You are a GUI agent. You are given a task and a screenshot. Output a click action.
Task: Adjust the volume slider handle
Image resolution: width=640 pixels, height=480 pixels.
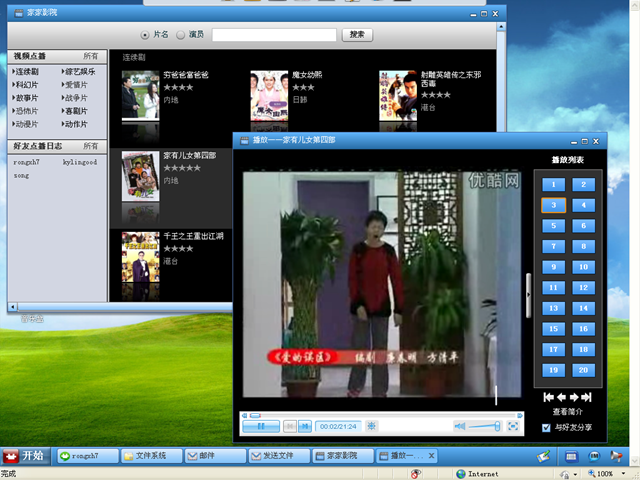coord(497,427)
